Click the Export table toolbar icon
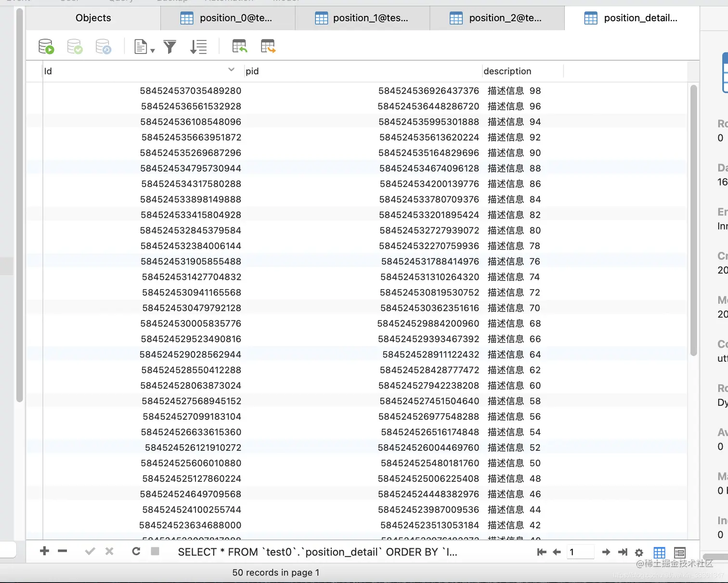 pyautogui.click(x=268, y=47)
